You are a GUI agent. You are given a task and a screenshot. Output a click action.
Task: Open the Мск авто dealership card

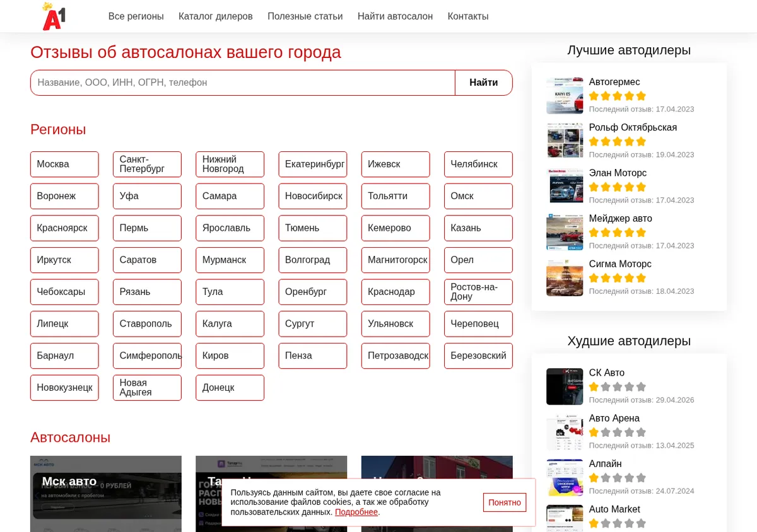tap(106, 494)
